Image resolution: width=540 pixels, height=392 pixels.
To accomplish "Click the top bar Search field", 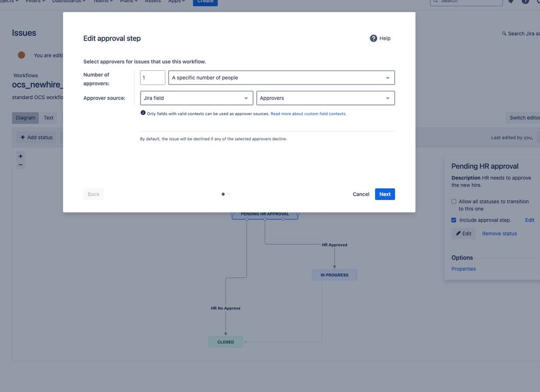I will [x=466, y=2].
